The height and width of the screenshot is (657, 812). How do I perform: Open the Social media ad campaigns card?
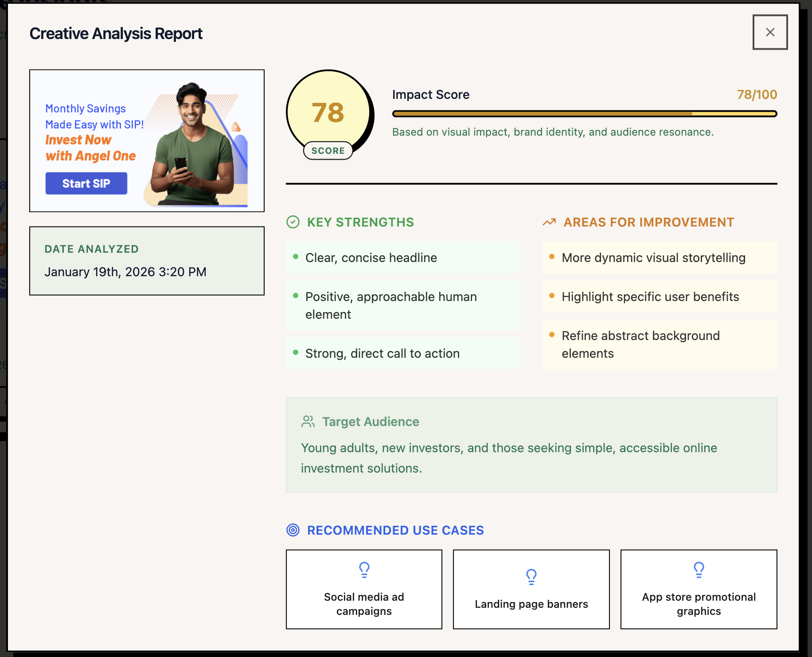[363, 590]
